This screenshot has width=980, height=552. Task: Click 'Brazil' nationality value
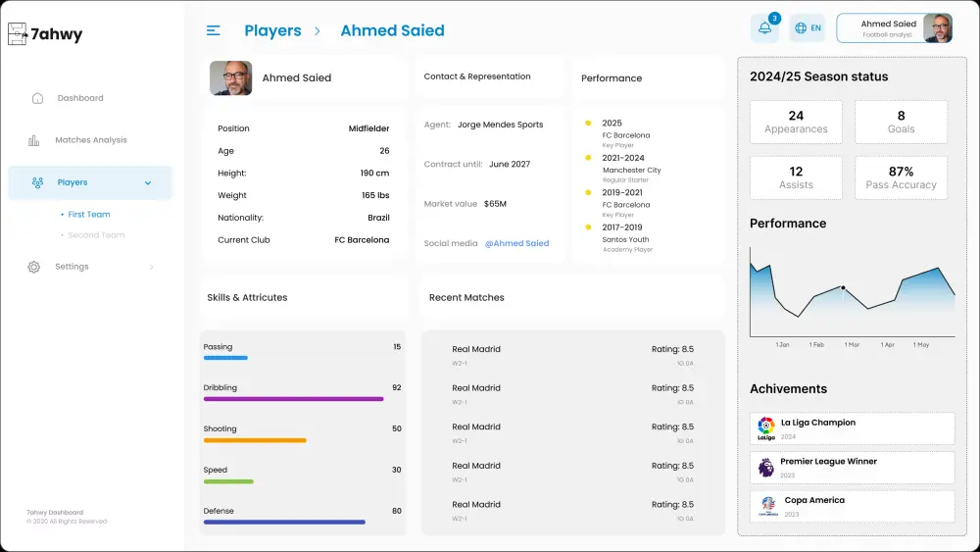coord(378,218)
